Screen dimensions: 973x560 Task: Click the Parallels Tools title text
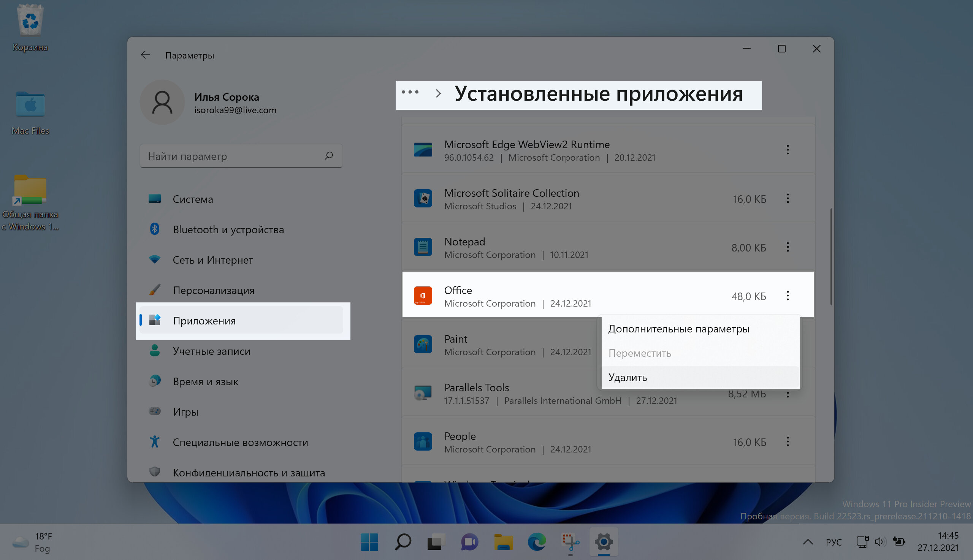tap(476, 387)
